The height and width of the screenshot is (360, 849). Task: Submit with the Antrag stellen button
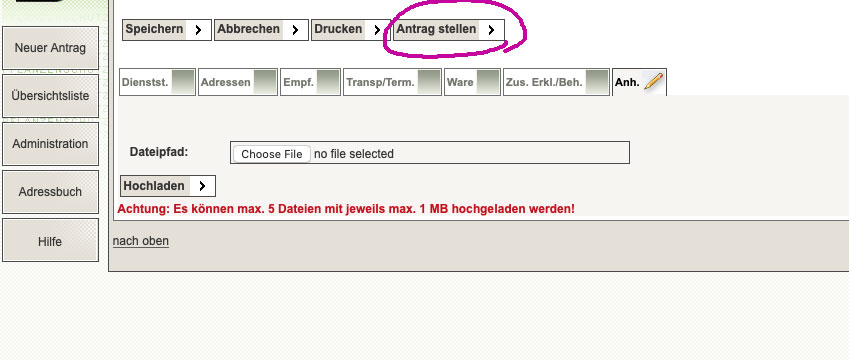(449, 30)
